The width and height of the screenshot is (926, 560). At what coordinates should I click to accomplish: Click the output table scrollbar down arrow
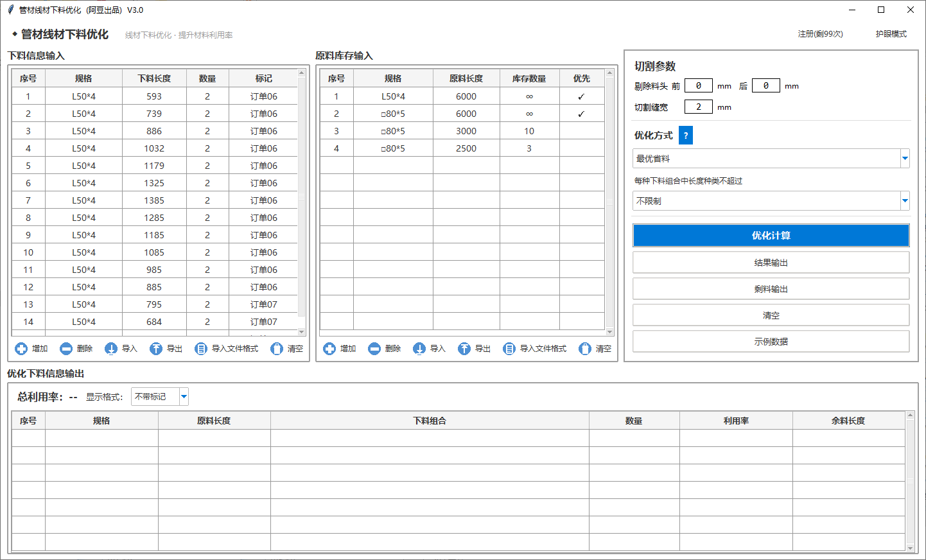(x=910, y=548)
